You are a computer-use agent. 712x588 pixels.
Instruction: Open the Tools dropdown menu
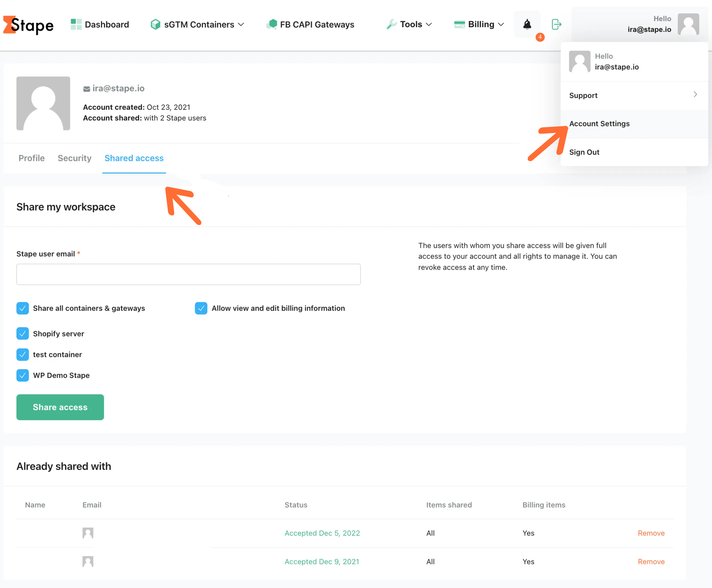[x=409, y=24]
